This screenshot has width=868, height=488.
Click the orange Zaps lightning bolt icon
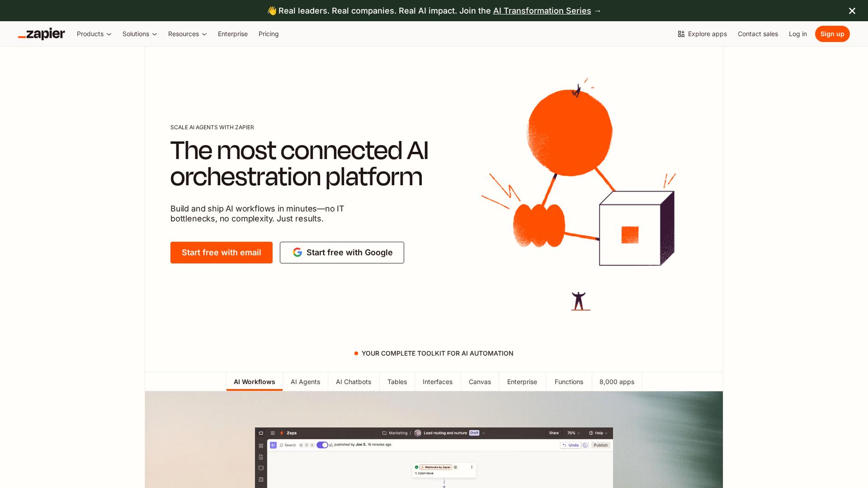[282, 433]
